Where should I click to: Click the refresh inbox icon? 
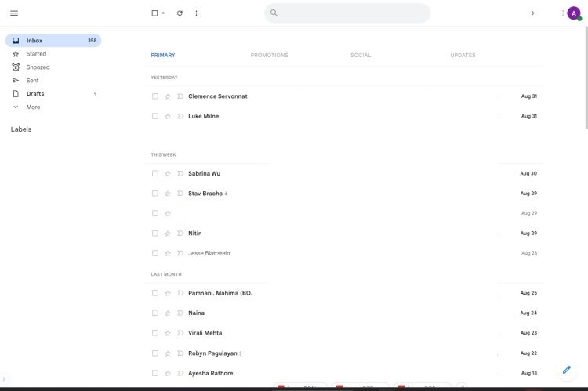(x=180, y=13)
